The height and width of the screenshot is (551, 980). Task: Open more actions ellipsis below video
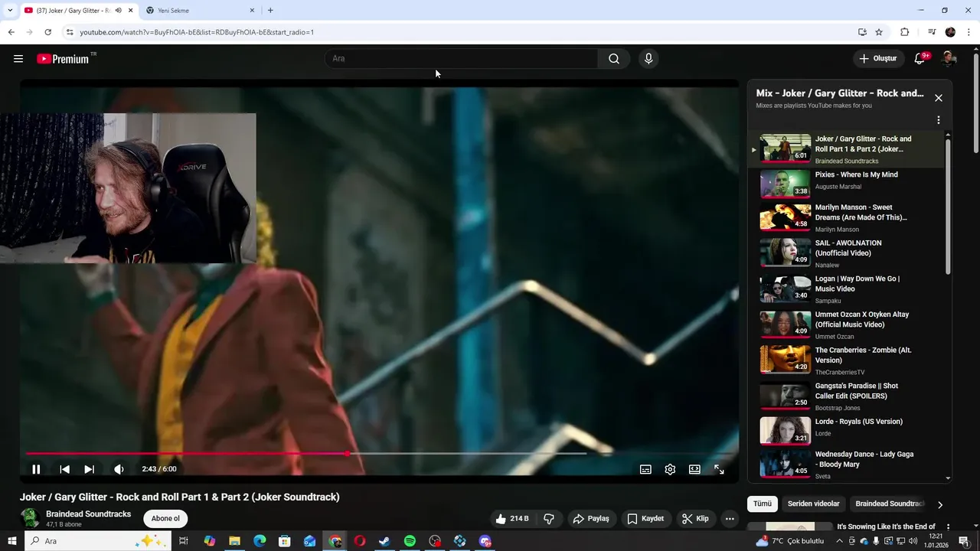coord(730,519)
